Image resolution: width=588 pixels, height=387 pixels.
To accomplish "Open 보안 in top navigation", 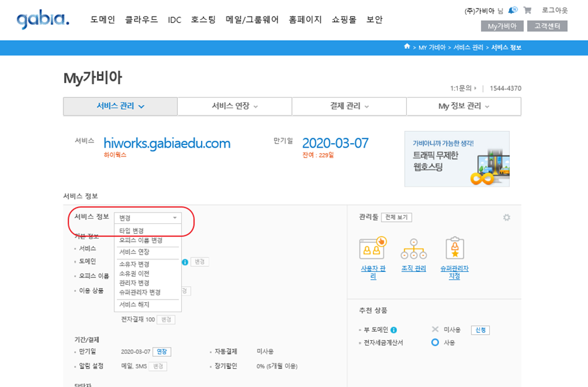I will pos(374,19).
